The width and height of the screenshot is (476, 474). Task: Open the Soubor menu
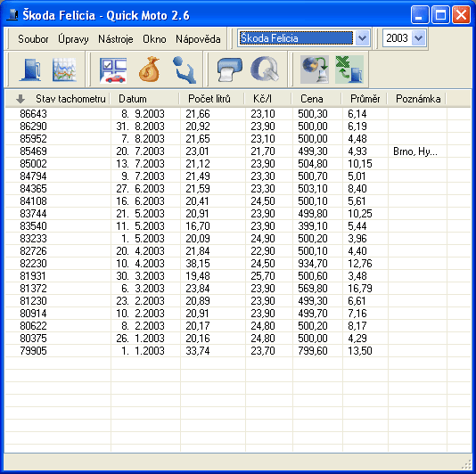click(33, 39)
